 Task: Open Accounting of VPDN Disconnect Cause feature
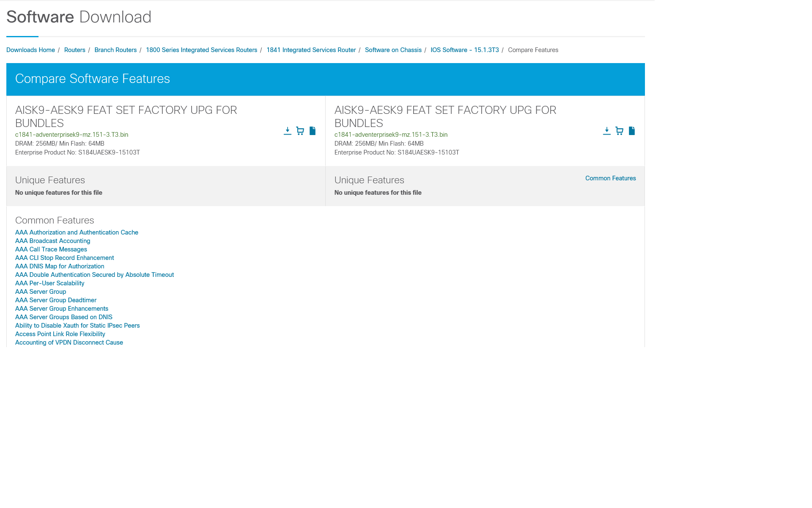point(69,342)
